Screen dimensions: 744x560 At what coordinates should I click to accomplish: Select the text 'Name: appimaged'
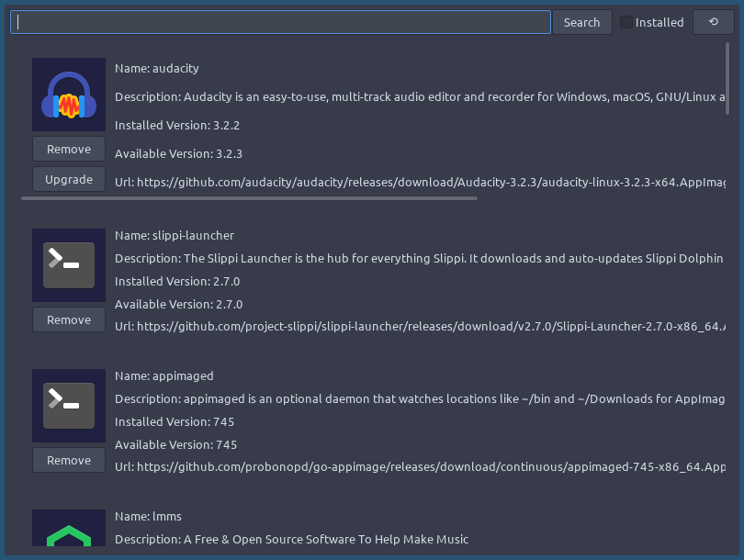(x=163, y=376)
